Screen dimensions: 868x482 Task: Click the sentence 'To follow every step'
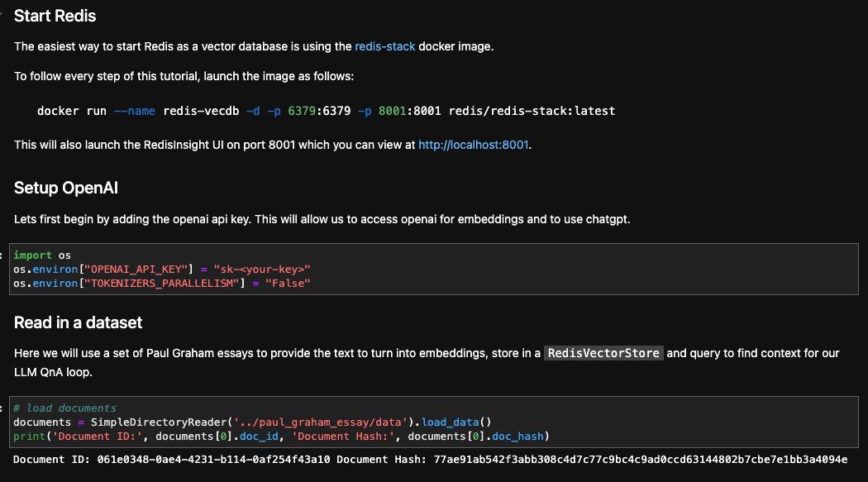(184, 76)
